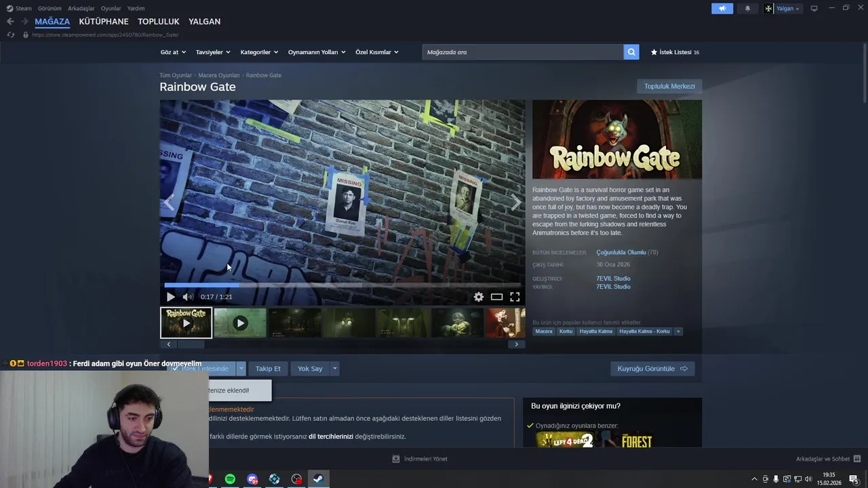The width and height of the screenshot is (868, 488).
Task: Click Takip Et button
Action: 268,369
